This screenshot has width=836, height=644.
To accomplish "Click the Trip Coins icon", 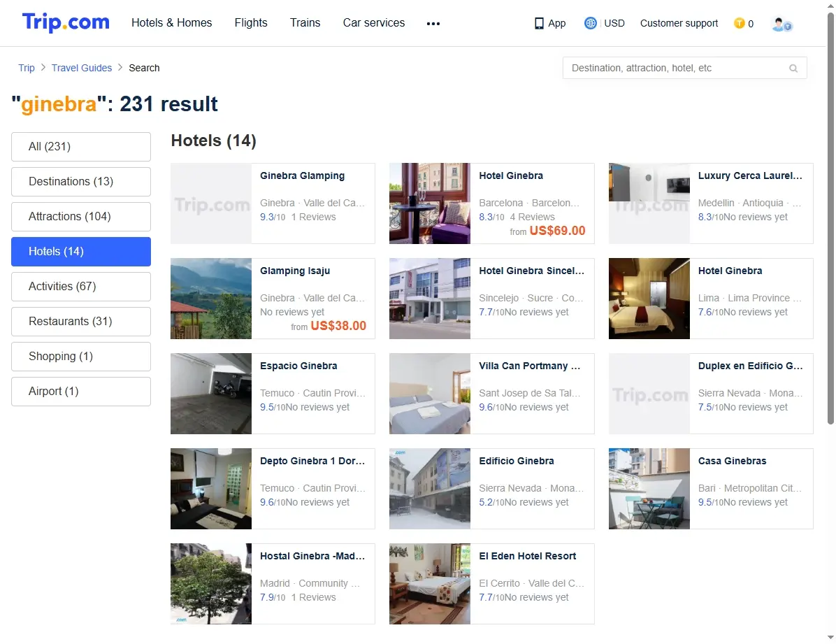I will 739,23.
